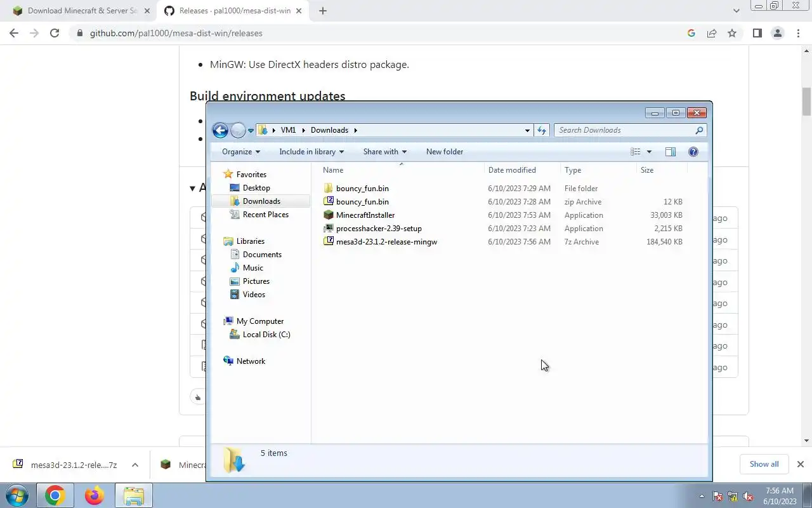Image resolution: width=812 pixels, height=508 pixels.
Task: Switch to Releases mesa-dist-win tab
Action: 231,11
